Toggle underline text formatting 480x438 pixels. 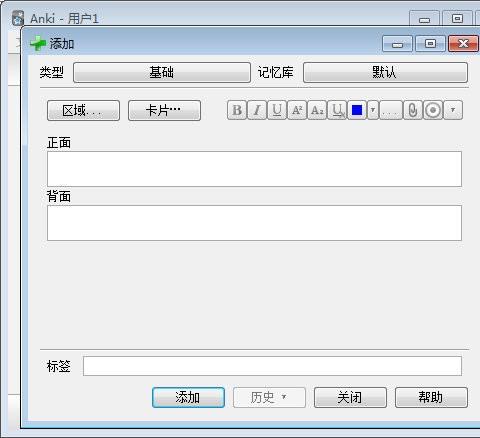277,110
